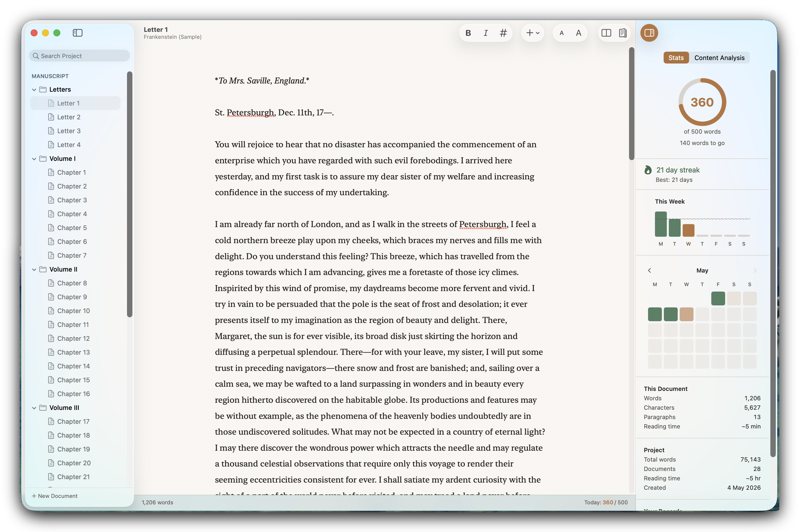
Task: Open Chapter 17 document
Action: (75, 421)
